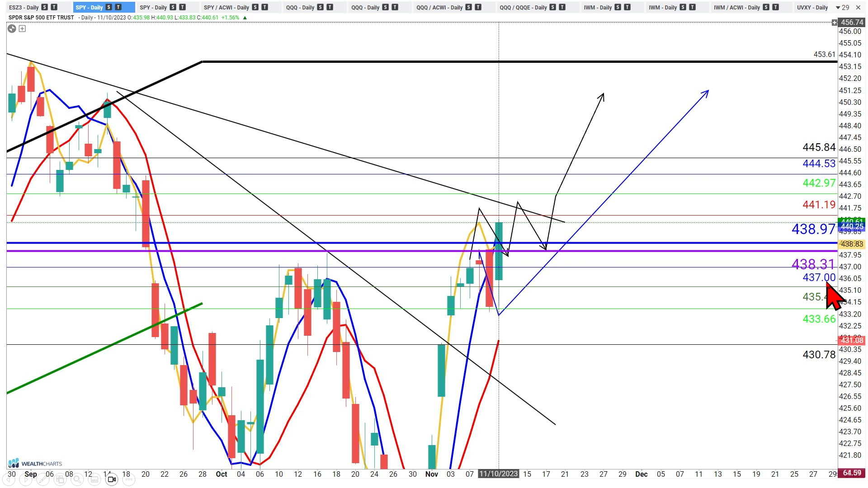Viewport: 868px width, 488px height.
Task: Close the chart tabs with the X button
Action: [858, 7]
